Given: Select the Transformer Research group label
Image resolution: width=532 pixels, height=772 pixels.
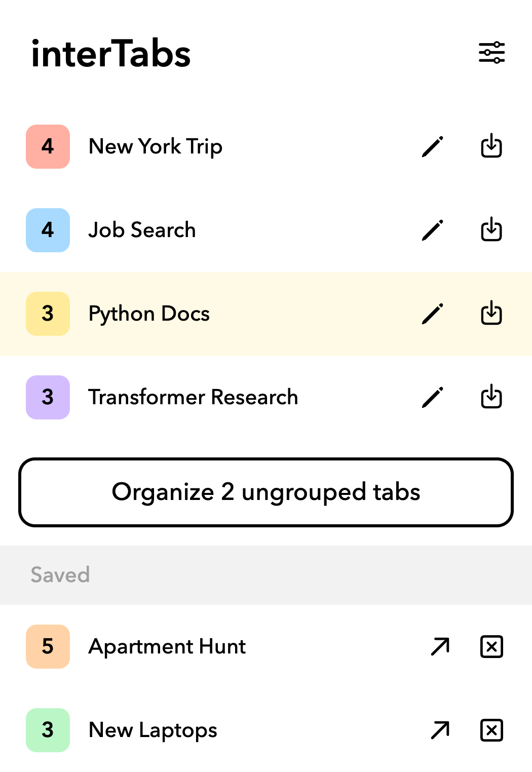Looking at the screenshot, I should click(193, 397).
